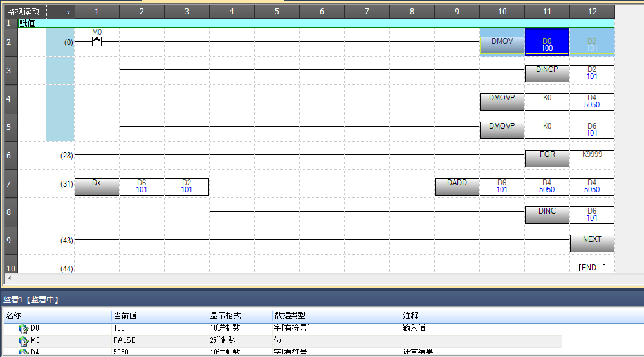
Task: Click the D0 watch item icon
Action: (24, 329)
